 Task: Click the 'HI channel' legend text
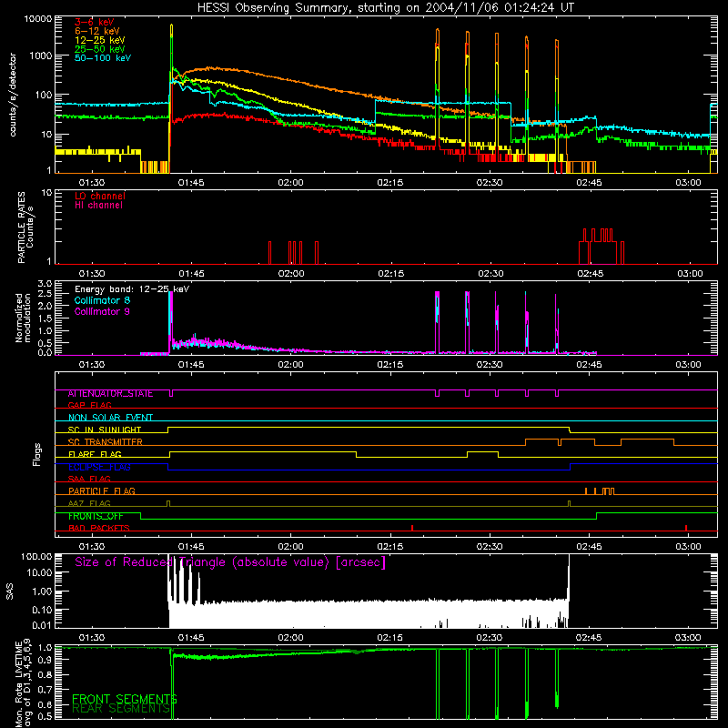coord(99,206)
